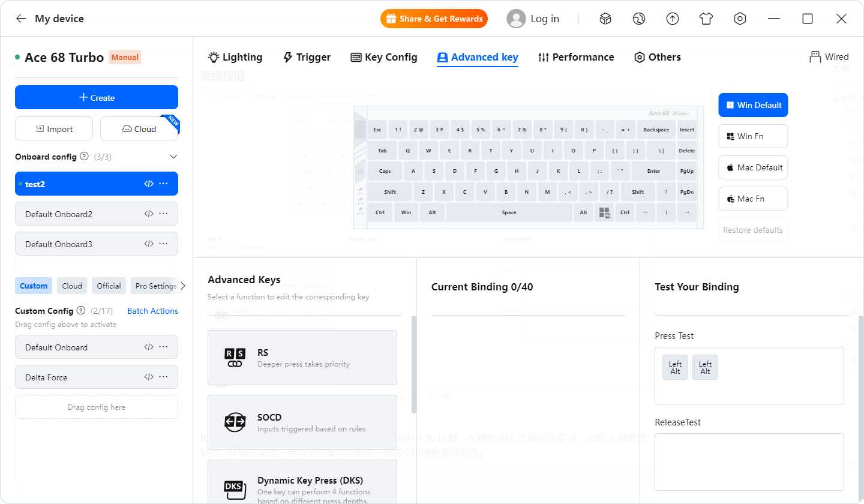Open more options for Default Onboard3
This screenshot has height=504, width=864.
[163, 244]
